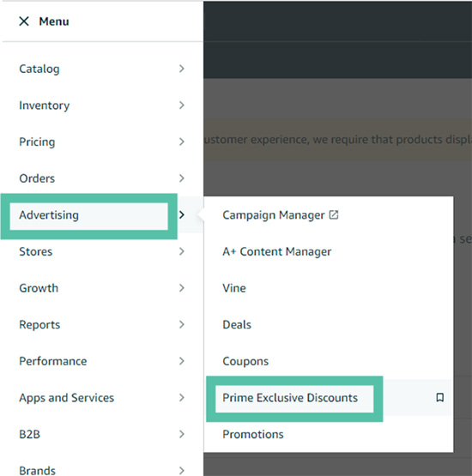Open Campaign Manager link
The height and width of the screenshot is (476, 472).
[274, 215]
